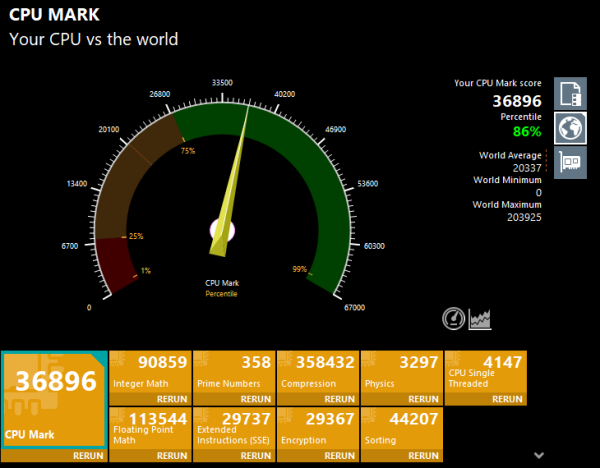Image resolution: width=600 pixels, height=468 pixels.
Task: Select the world comparison globe icon
Action: click(570, 128)
